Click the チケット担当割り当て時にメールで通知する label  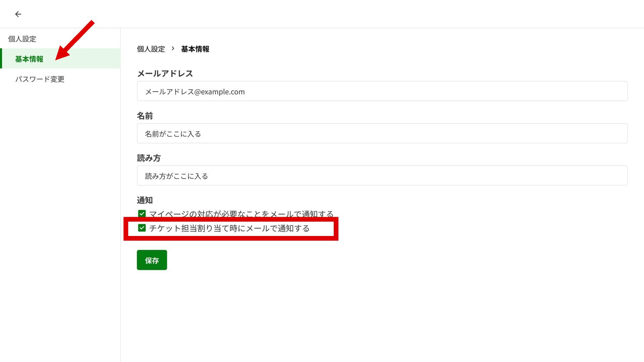click(x=229, y=228)
